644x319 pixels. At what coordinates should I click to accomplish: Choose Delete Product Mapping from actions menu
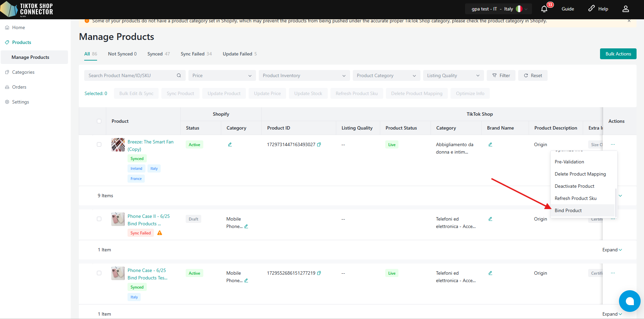583,174
